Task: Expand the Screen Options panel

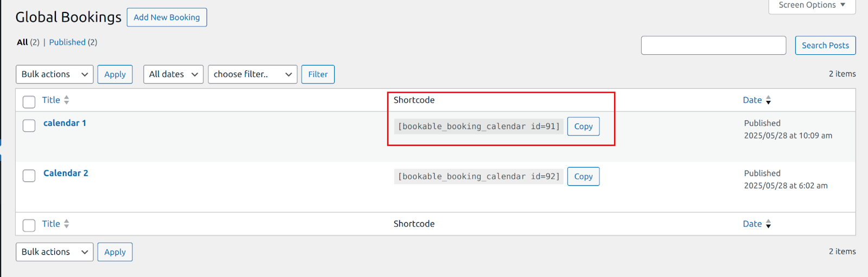Action: (812, 5)
